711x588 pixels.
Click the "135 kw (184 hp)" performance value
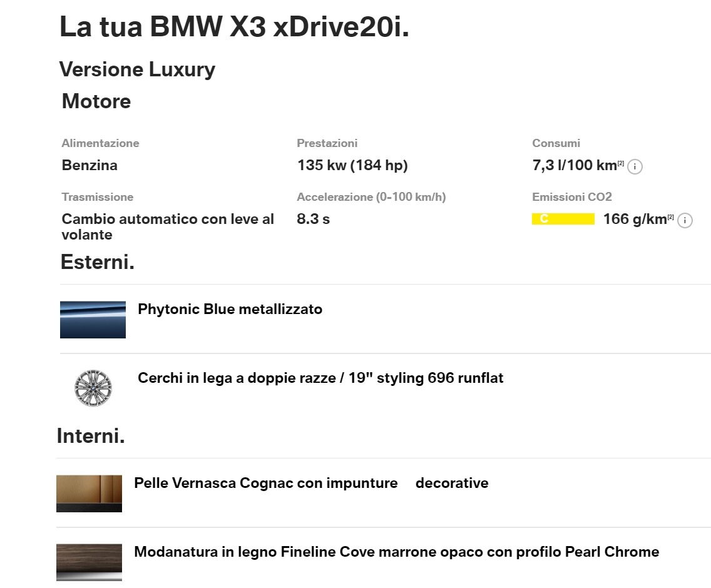tap(352, 165)
